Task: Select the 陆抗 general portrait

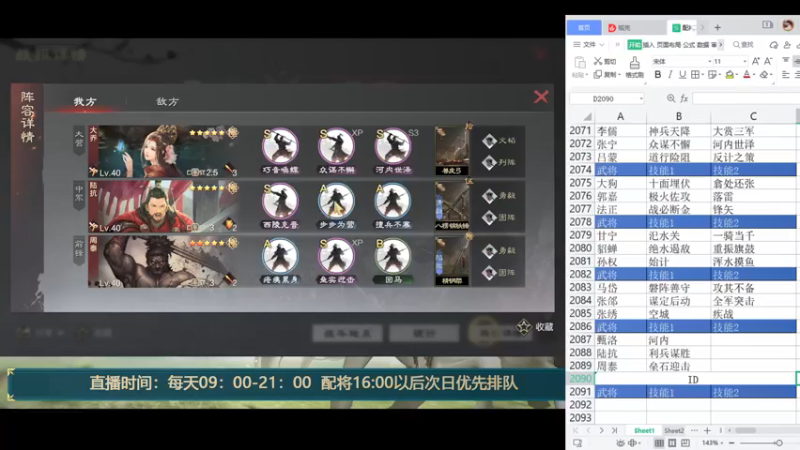Action: click(163, 206)
